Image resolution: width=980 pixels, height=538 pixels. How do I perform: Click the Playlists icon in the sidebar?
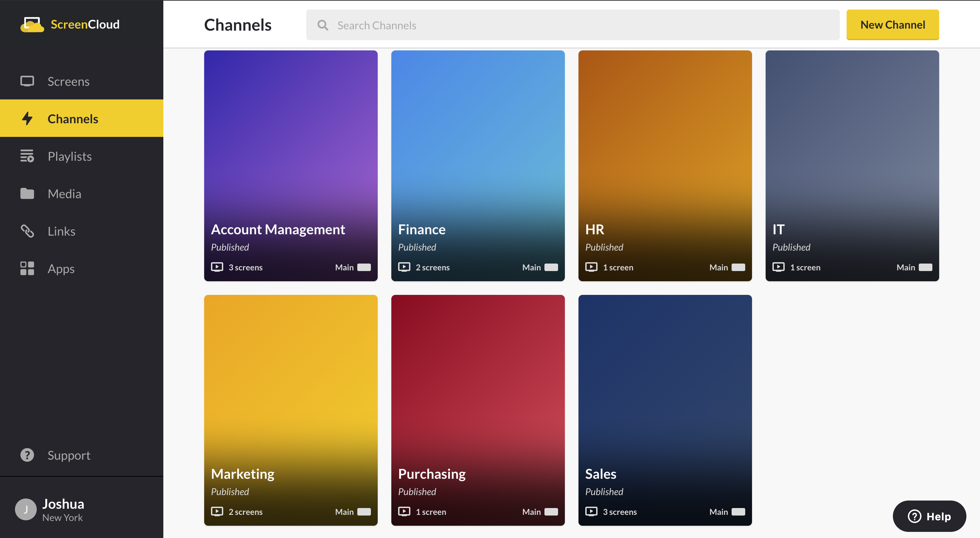tap(27, 156)
